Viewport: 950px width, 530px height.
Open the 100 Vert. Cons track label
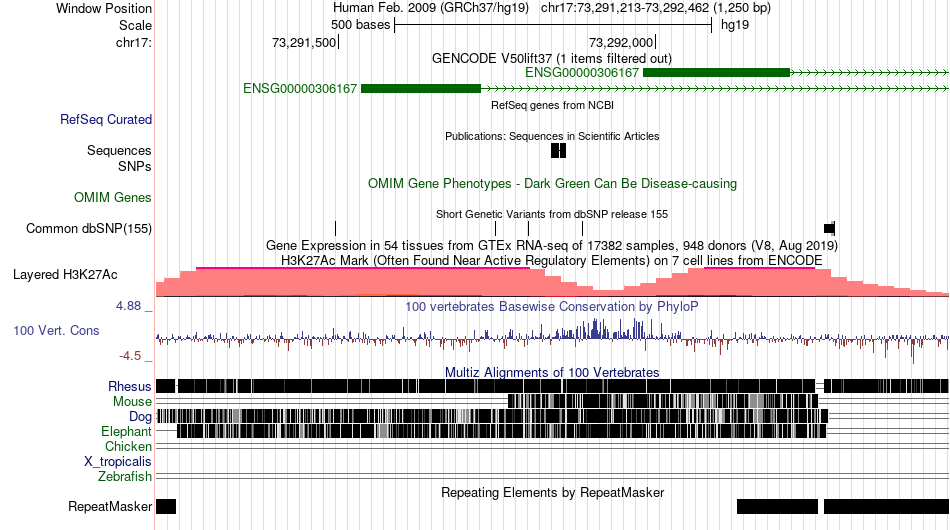[56, 330]
